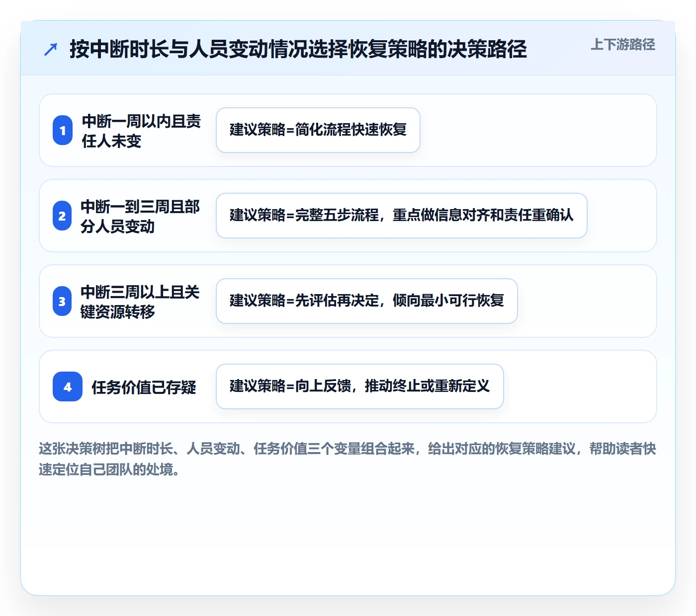Click the title 按中断时长与人员变动情况选择恢复策略的决策路径
Screen dimensions: 696x616
pos(298,49)
